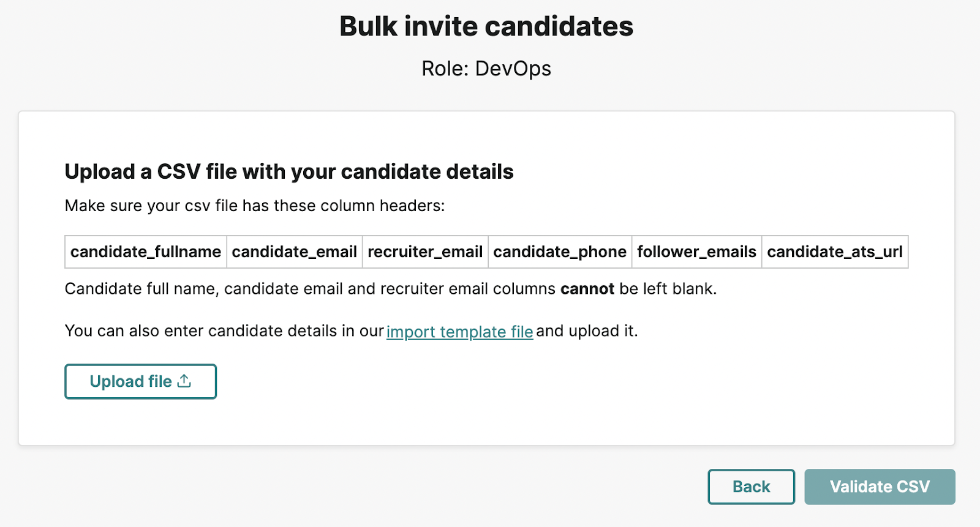
Task: Click the bold word 'cannot'
Action: [x=587, y=289]
